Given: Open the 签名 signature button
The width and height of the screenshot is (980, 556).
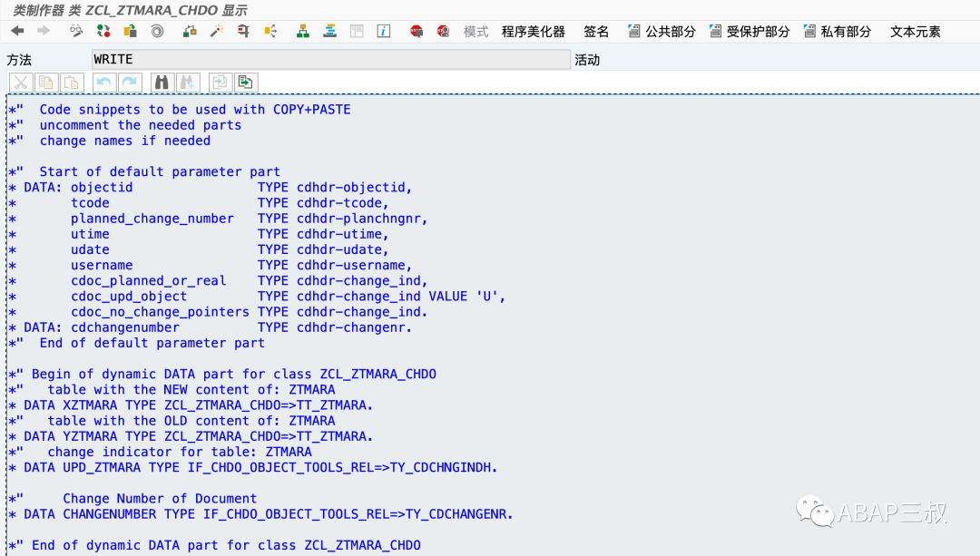Looking at the screenshot, I should [595, 31].
